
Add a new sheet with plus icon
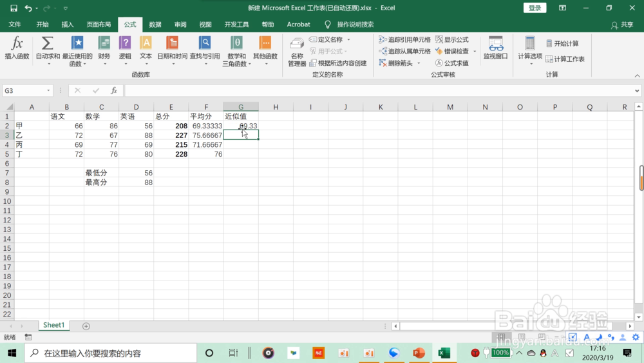(86, 326)
